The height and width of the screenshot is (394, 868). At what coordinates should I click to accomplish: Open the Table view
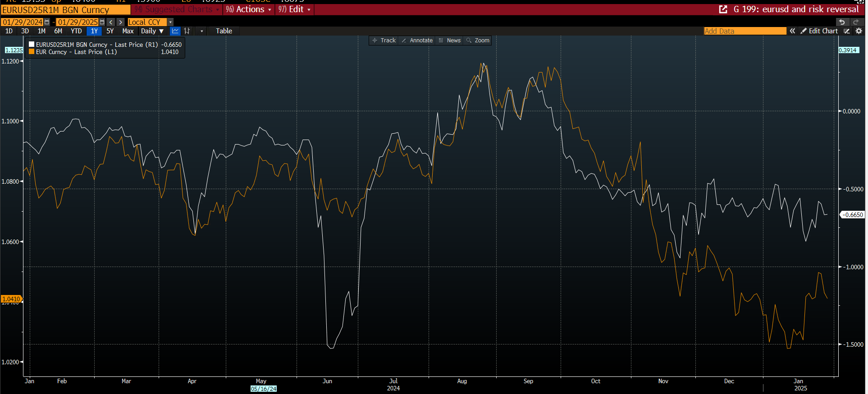point(224,31)
